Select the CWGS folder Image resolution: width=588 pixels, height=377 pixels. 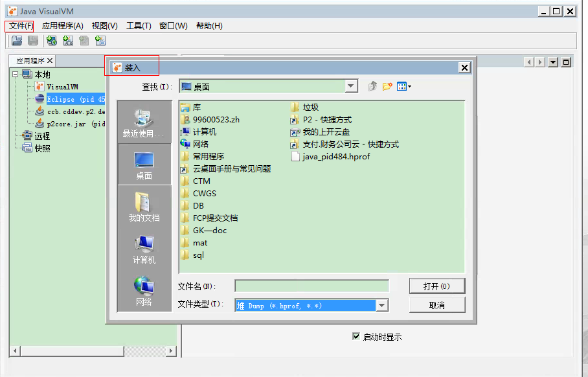point(198,194)
